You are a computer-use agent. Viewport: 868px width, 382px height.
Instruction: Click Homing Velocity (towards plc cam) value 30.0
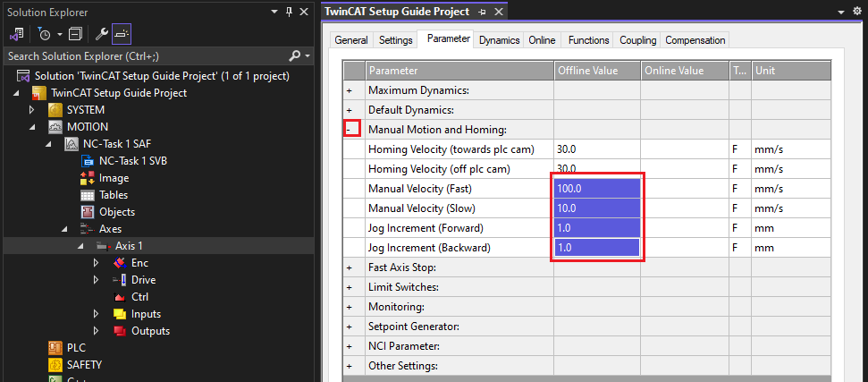(597, 149)
